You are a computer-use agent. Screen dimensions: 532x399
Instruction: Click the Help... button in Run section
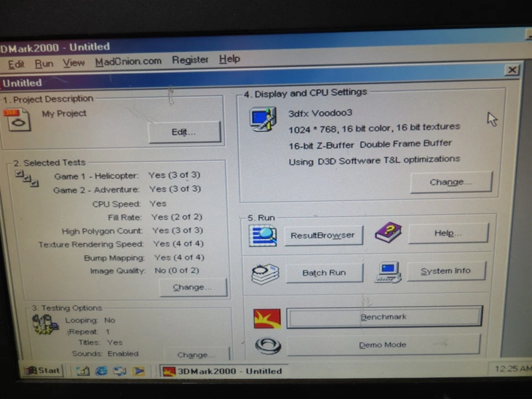pos(448,233)
